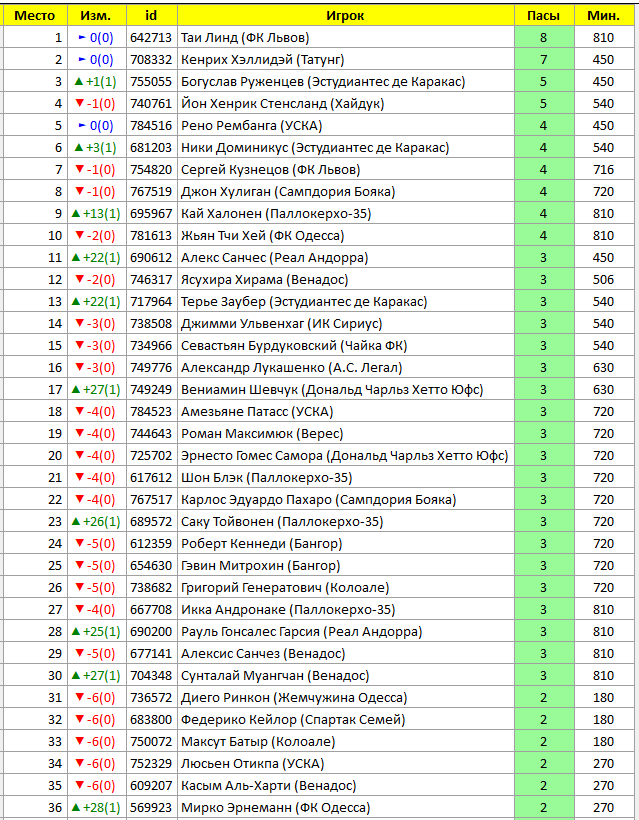Click the id column header
Screen dimensions: 639x820
(151, 16)
